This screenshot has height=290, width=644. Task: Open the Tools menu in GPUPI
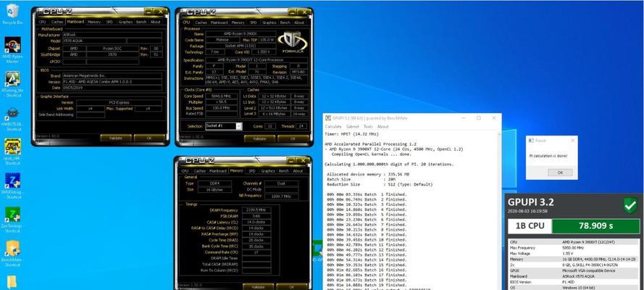point(369,127)
